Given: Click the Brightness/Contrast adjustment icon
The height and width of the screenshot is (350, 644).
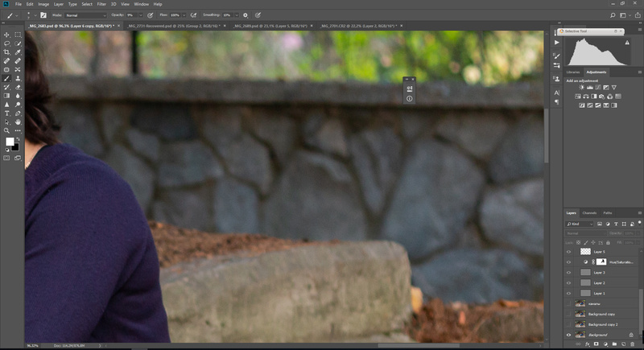Looking at the screenshot, I should click(581, 87).
